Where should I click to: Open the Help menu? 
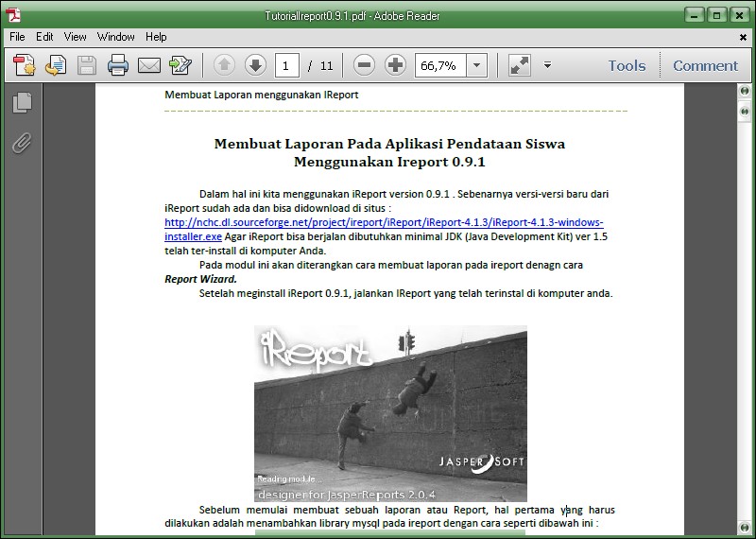point(156,37)
